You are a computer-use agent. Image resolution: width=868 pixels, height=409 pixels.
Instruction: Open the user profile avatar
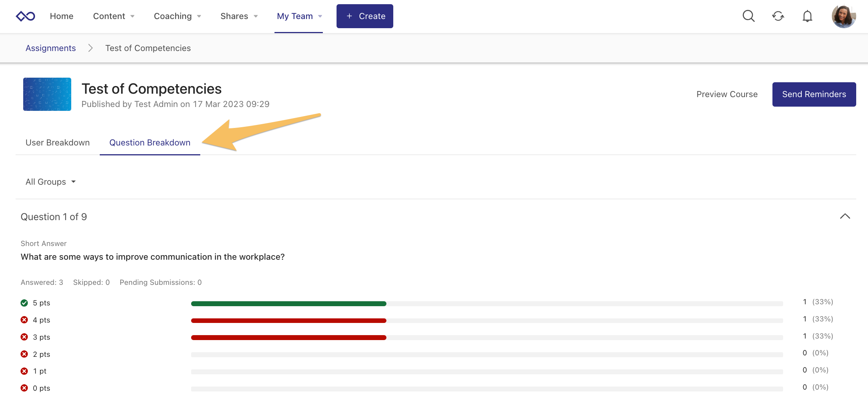[844, 16]
